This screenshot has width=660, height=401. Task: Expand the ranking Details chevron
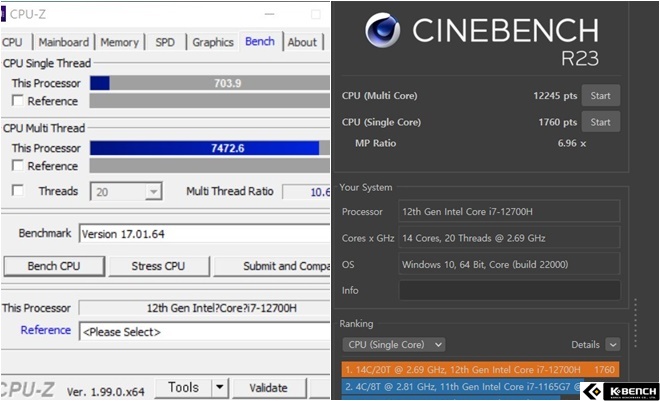613,345
